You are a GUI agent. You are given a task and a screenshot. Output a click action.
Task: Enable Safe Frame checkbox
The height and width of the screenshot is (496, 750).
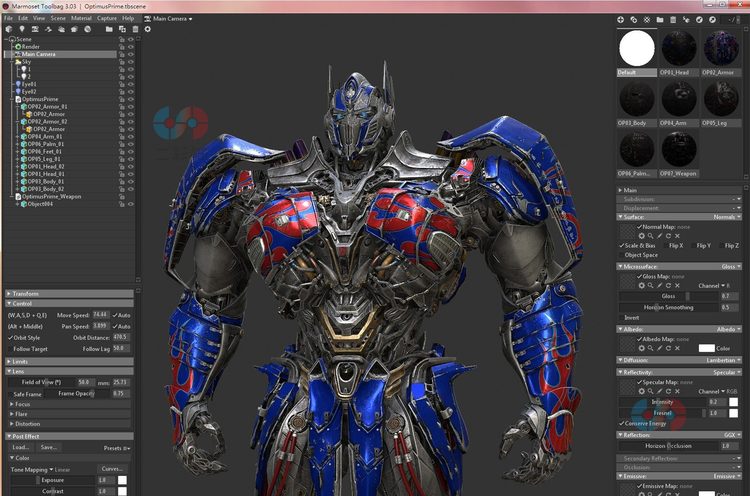pyautogui.click(x=11, y=394)
